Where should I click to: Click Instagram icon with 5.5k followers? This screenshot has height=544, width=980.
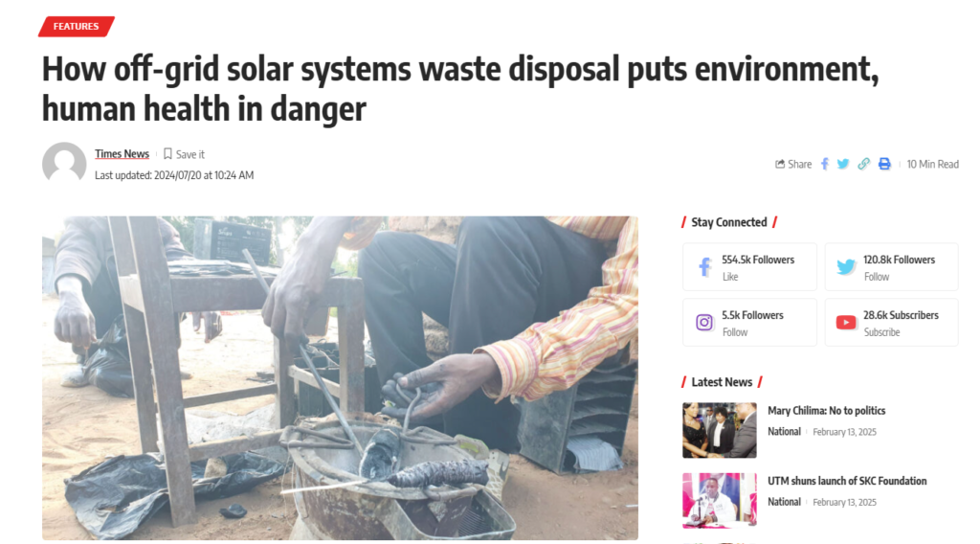click(x=704, y=322)
